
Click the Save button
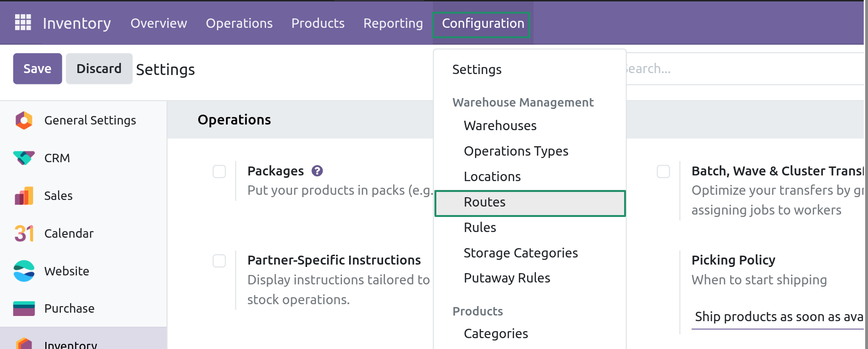click(37, 68)
